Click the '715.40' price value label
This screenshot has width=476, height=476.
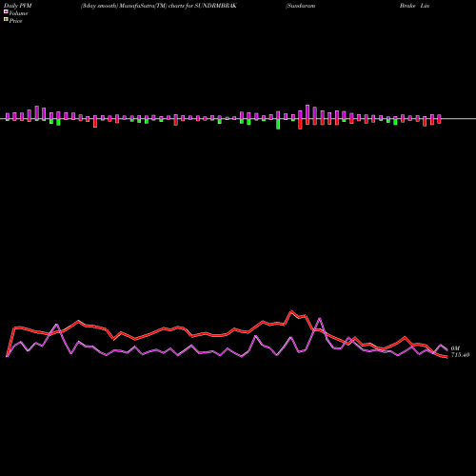click(460, 355)
